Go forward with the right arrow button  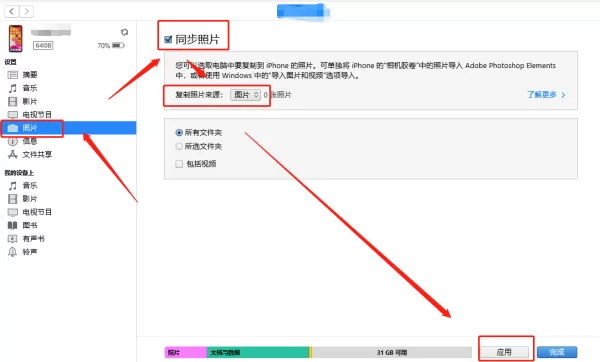point(26,11)
